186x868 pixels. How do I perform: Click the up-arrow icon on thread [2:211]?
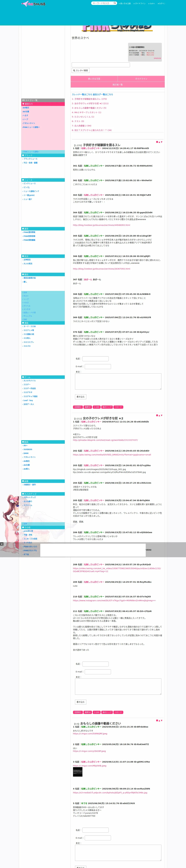159,415
